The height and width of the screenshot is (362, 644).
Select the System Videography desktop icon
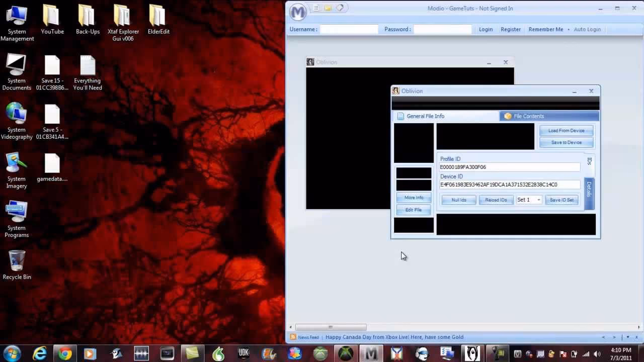17,122
